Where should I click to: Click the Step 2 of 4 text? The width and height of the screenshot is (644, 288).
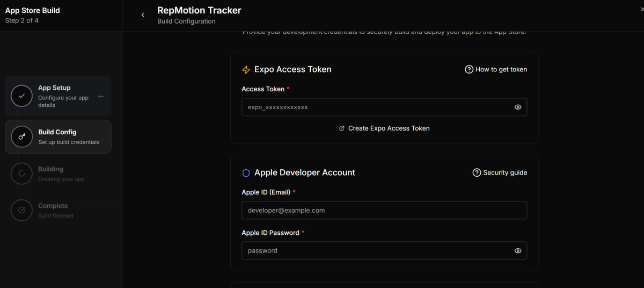21,20
